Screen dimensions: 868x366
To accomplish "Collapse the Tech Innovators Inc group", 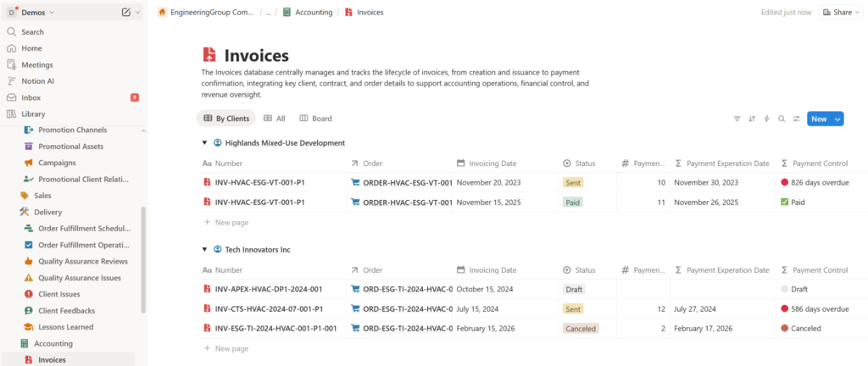I will tap(204, 250).
